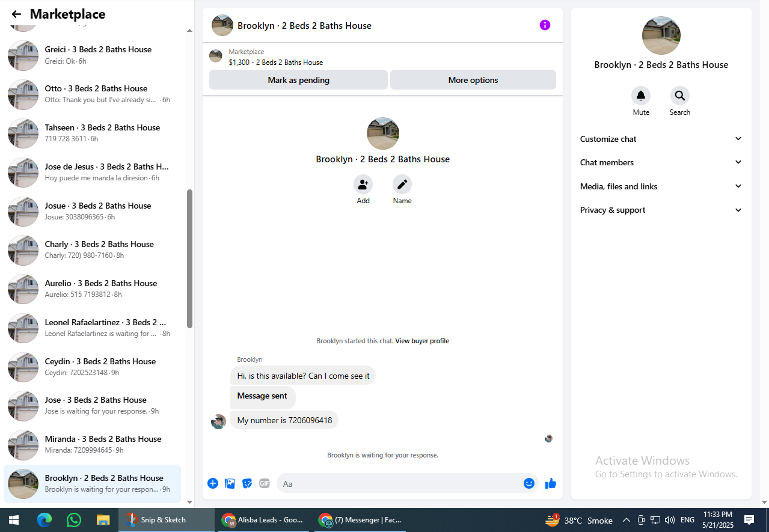Click 'Hi, is this available?' message bubble
769x532 pixels.
point(303,376)
